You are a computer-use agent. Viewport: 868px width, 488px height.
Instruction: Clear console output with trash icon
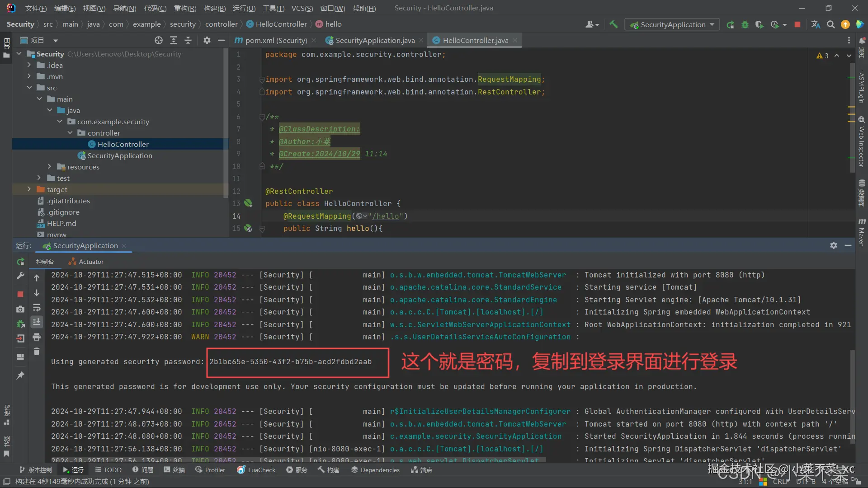click(x=37, y=352)
